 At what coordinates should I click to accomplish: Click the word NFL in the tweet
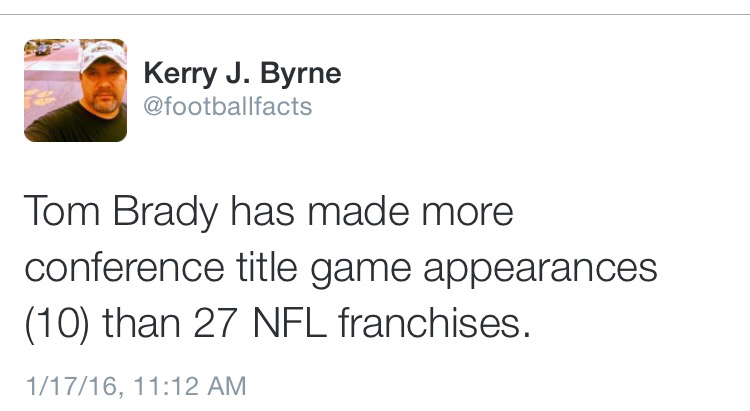pyautogui.click(x=290, y=323)
